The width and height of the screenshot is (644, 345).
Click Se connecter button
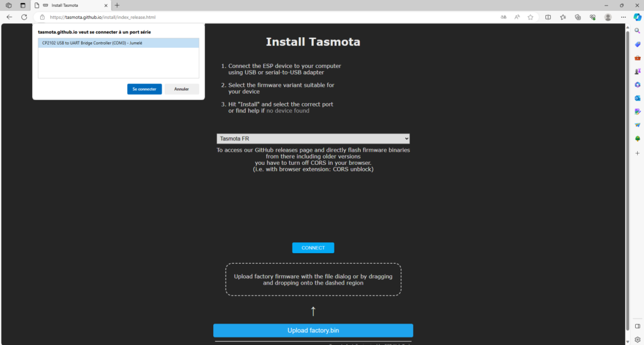point(144,89)
